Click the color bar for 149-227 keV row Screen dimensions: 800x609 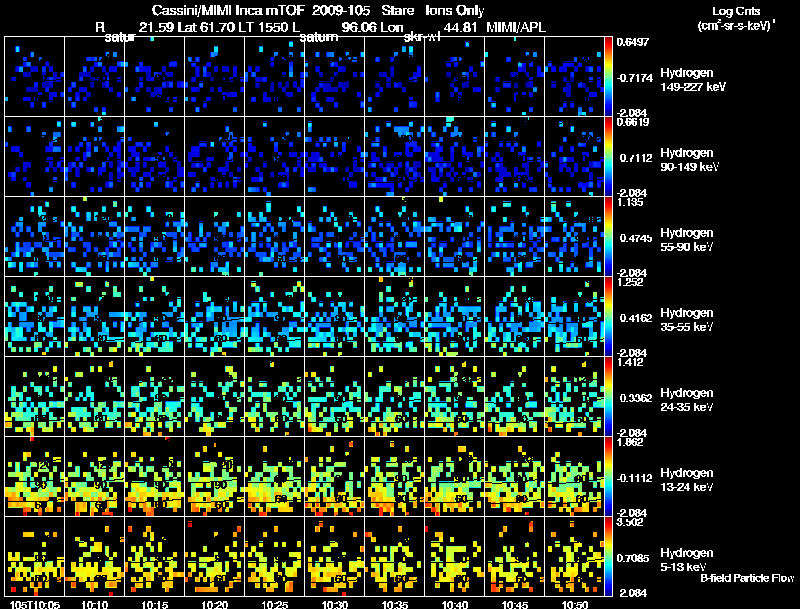point(608,77)
